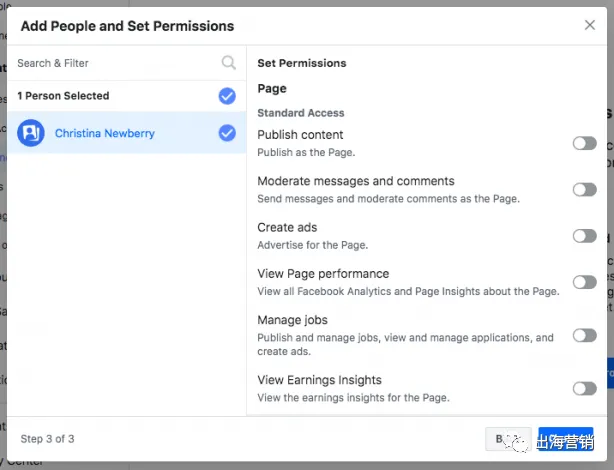Click the '1 Person Selected' label
The width and height of the screenshot is (614, 470).
tap(63, 96)
